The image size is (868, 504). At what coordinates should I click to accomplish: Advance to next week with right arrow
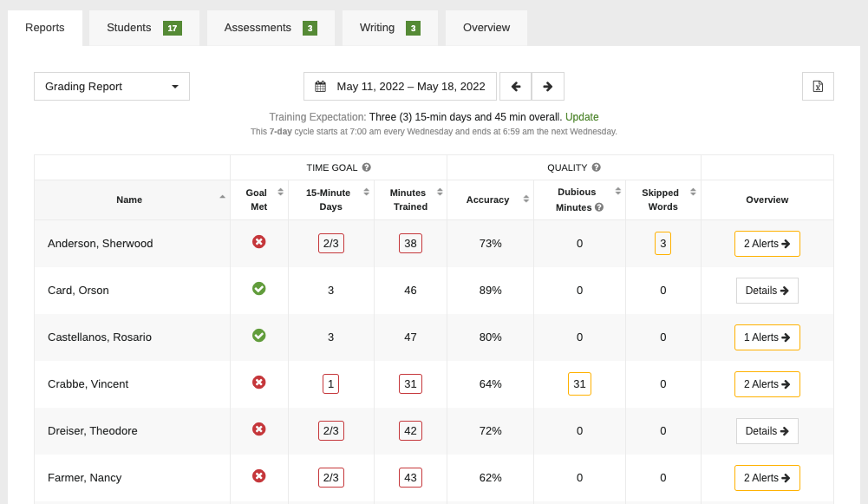pos(547,86)
